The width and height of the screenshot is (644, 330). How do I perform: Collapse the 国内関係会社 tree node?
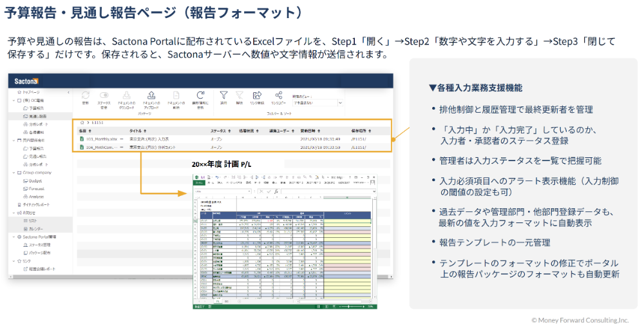(x=14, y=141)
